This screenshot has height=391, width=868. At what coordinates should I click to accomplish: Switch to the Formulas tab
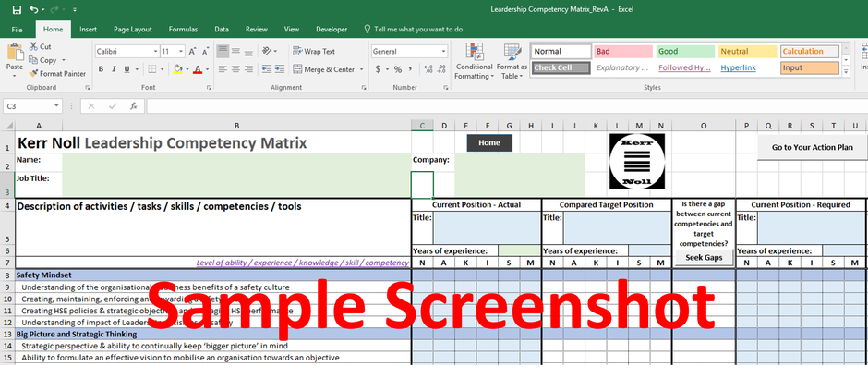click(183, 30)
